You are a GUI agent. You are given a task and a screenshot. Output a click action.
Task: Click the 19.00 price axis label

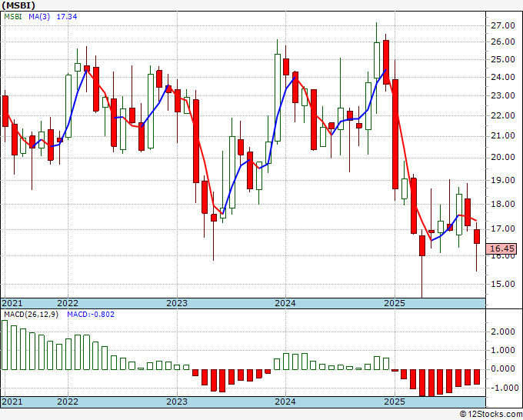pyautogui.click(x=503, y=180)
